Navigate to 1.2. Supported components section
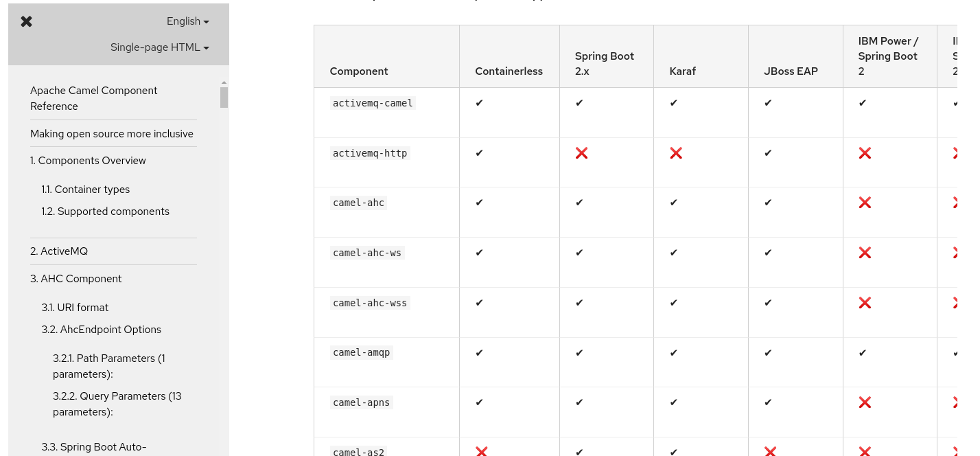 click(105, 212)
